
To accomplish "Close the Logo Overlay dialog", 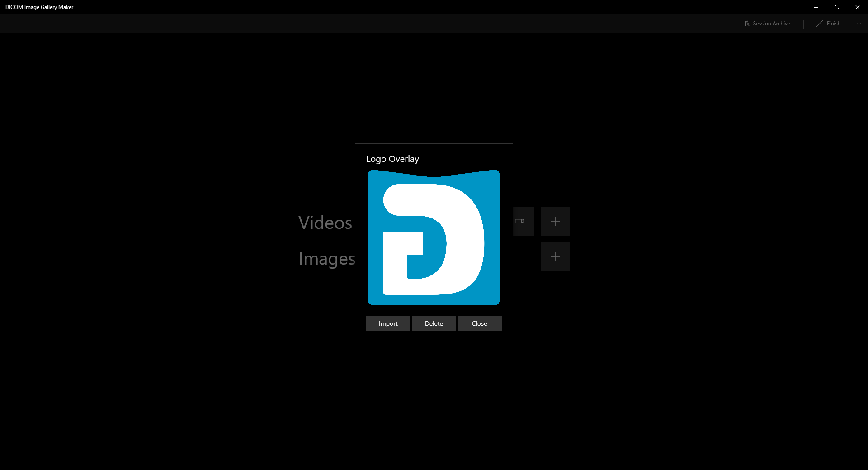I will click(x=480, y=323).
